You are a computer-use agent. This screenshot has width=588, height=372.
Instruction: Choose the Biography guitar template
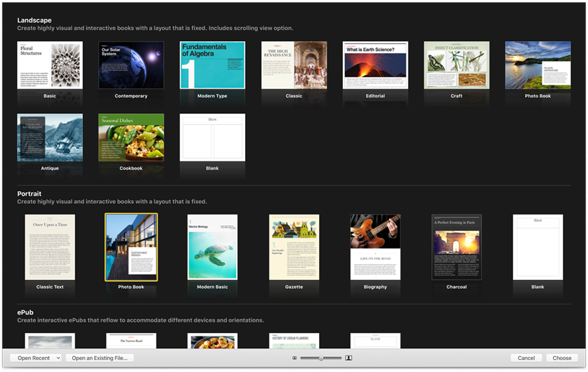pyautogui.click(x=375, y=247)
